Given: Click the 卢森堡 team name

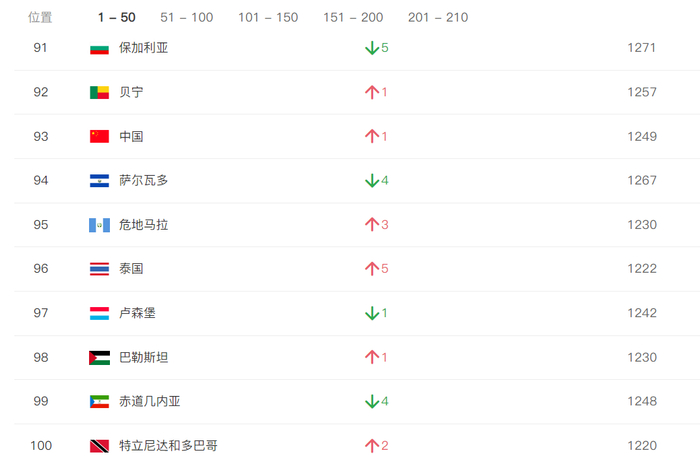Looking at the screenshot, I should (x=137, y=313).
